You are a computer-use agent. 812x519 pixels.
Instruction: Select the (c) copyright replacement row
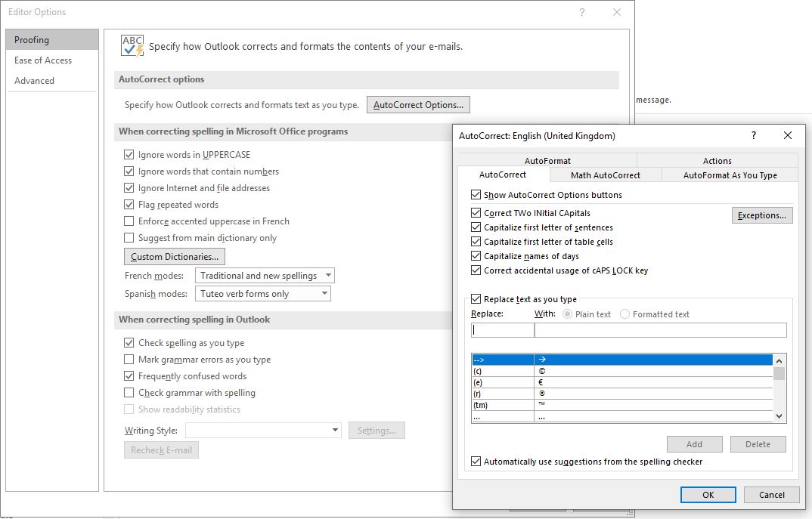pos(622,371)
